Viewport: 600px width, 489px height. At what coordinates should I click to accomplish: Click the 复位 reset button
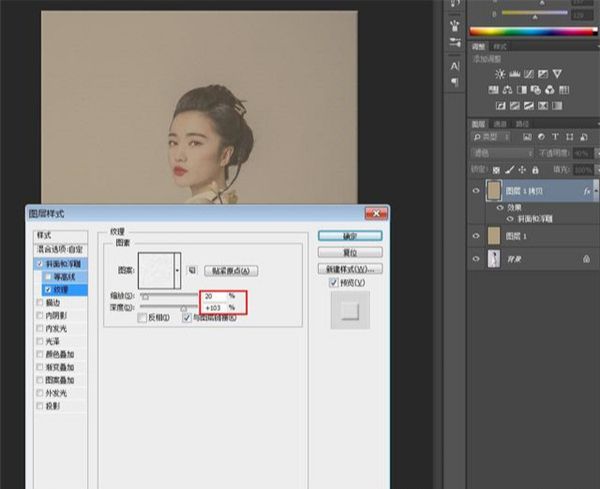[350, 252]
